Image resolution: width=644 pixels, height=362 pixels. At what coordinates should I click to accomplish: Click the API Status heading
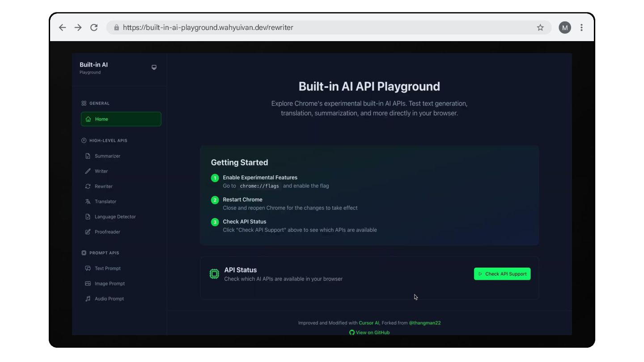point(241,270)
